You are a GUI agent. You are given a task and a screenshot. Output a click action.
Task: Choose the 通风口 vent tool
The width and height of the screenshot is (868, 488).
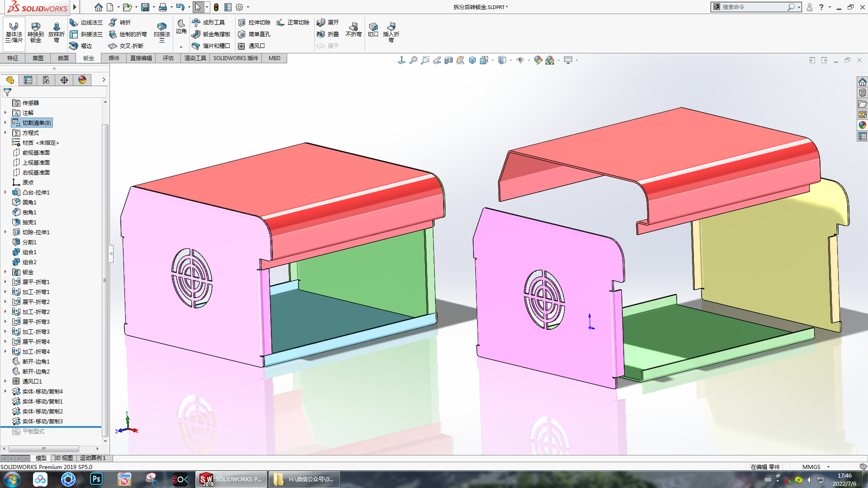click(x=251, y=46)
